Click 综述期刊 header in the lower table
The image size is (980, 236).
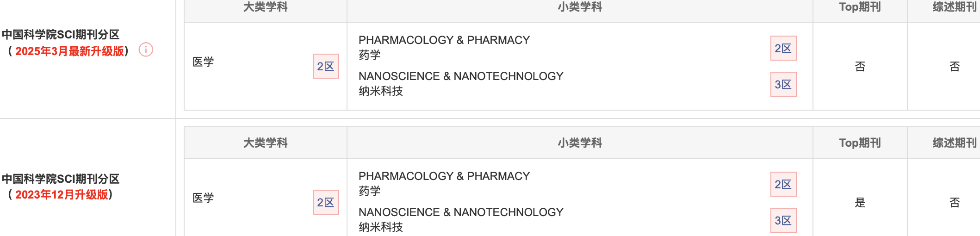(955, 143)
